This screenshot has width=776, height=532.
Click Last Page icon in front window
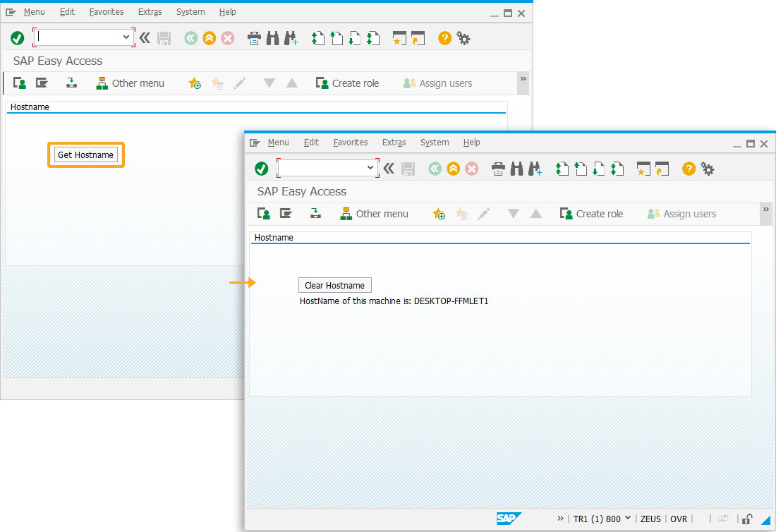click(617, 169)
